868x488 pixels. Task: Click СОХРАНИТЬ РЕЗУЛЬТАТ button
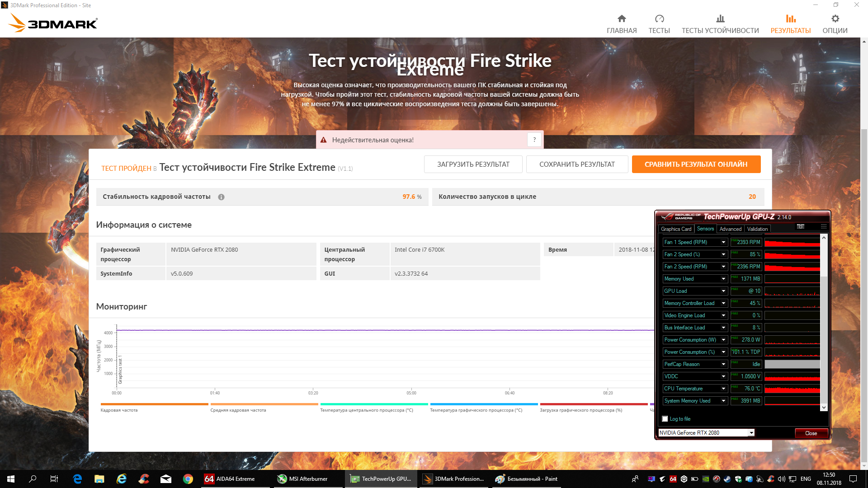[577, 164]
